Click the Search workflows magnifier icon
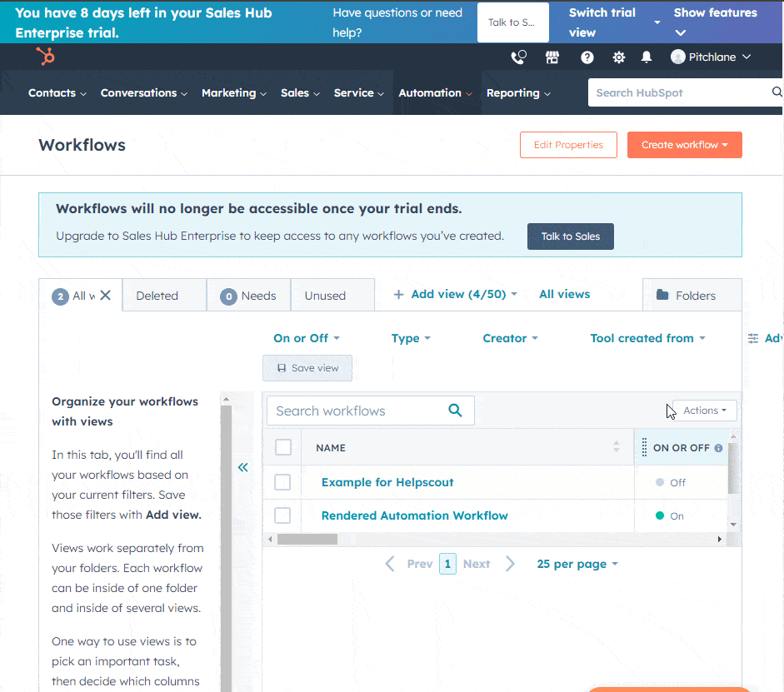This screenshot has height=692, width=784. tap(455, 411)
